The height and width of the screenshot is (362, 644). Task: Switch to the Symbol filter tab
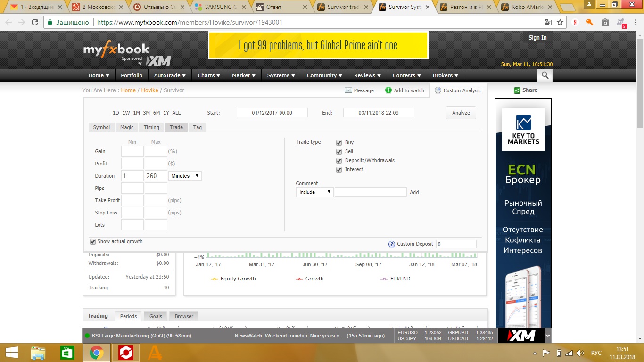pos(101,127)
